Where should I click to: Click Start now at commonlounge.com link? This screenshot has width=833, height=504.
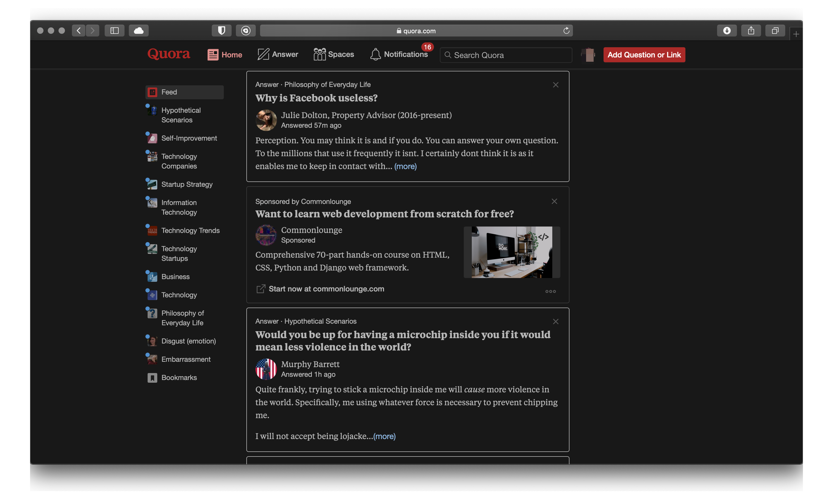[x=326, y=288]
